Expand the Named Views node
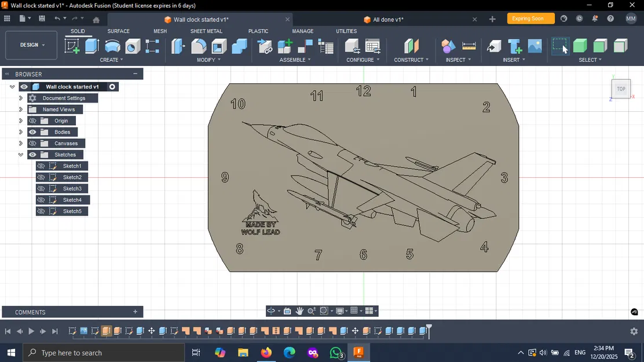This screenshot has height=362, width=644. pos(21,109)
